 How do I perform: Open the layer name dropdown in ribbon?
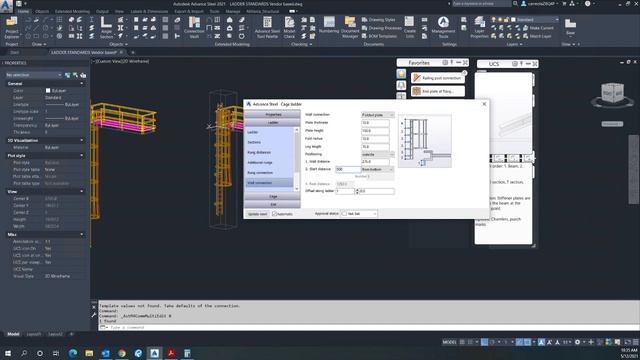pyautogui.click(x=534, y=20)
